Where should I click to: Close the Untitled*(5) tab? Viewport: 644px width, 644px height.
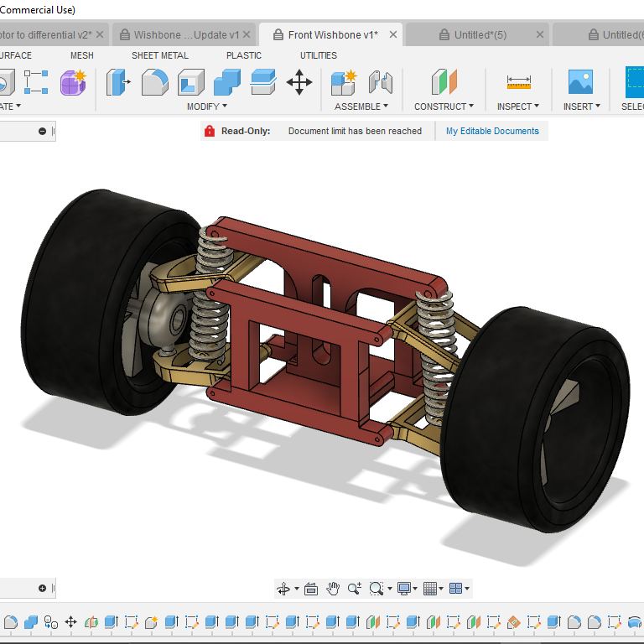(540, 34)
